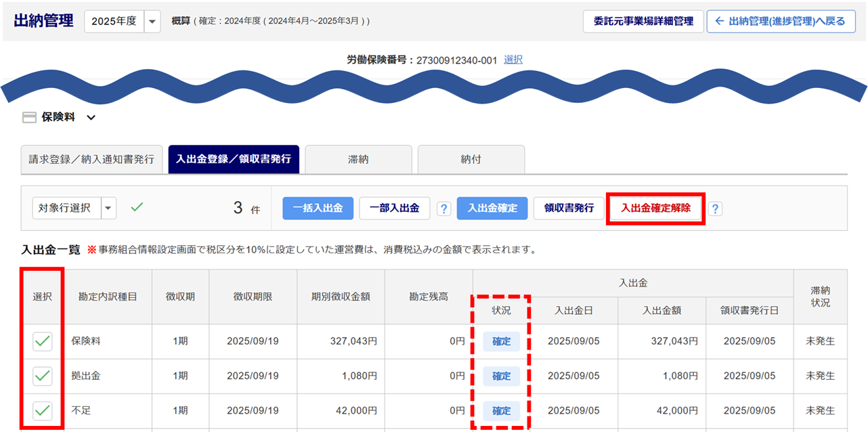Screen dimensions: 868x432
Task: Switch to the 請求登録／納入通知書発行 tab
Action: 91,159
